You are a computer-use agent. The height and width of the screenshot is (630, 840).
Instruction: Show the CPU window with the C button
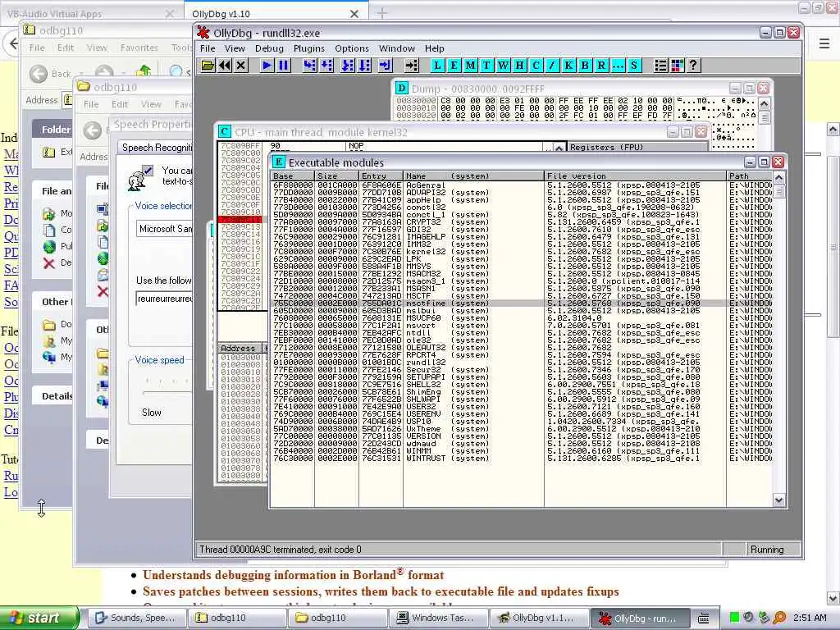point(536,66)
